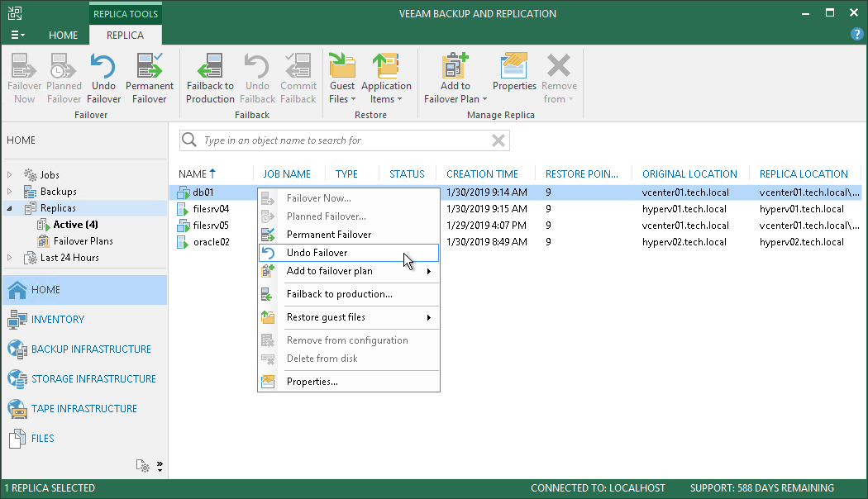
Task: Open STORAGE INFRASTRUCTURE view
Action: tap(84, 379)
